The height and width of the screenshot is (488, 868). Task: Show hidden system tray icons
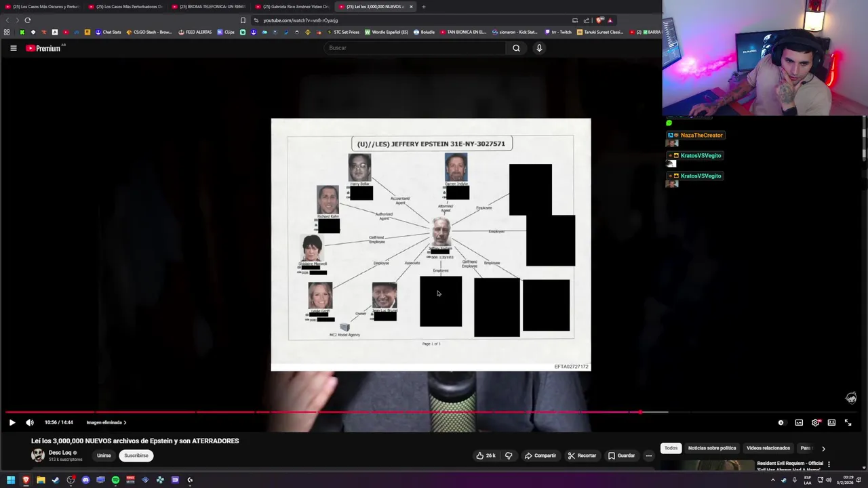tap(772, 480)
